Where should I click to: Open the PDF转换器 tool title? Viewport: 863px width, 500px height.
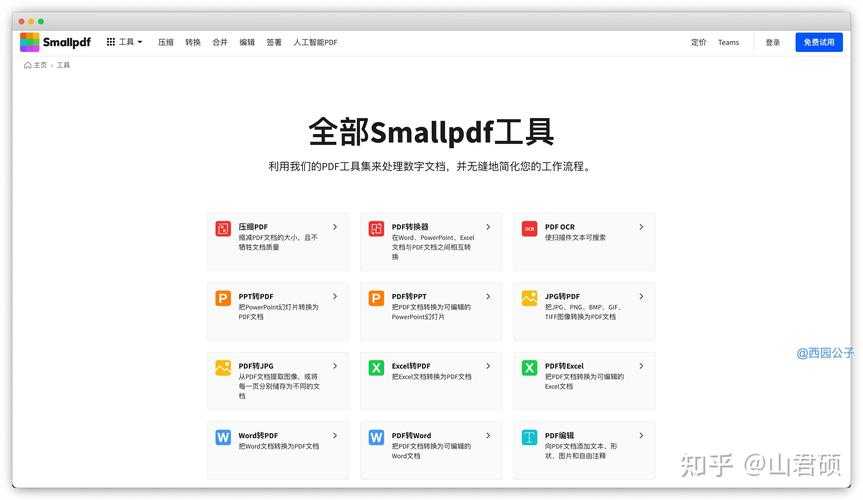coord(410,227)
